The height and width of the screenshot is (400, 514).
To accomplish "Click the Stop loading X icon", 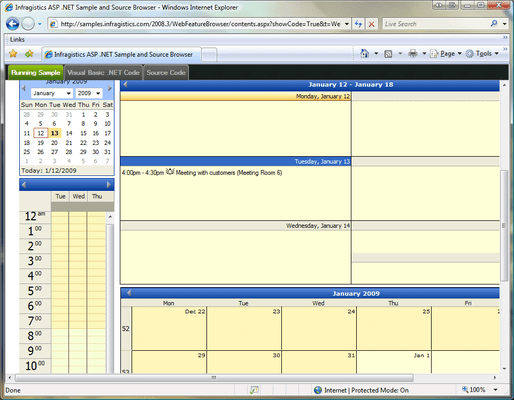I will 371,24.
